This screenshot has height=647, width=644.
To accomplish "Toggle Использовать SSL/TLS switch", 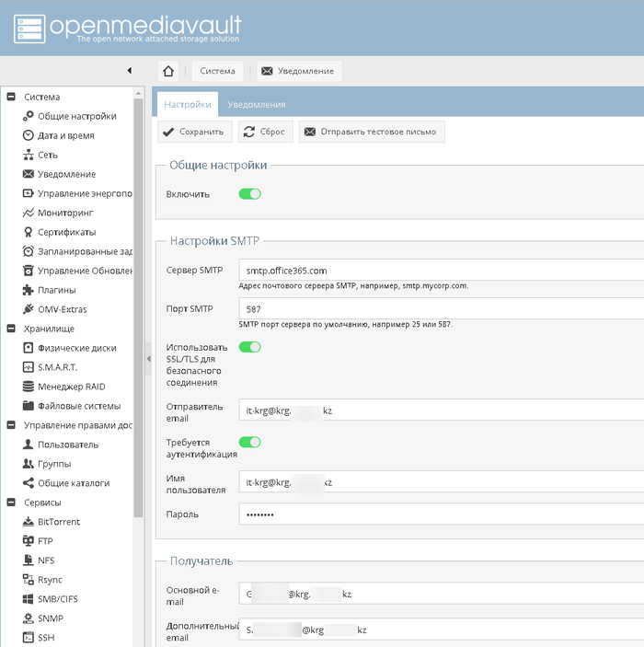I will 250,347.
